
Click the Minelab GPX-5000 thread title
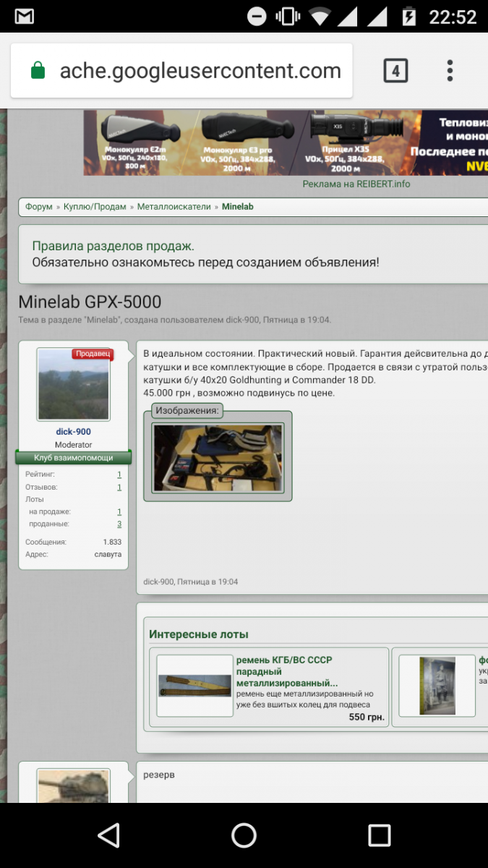(x=90, y=302)
